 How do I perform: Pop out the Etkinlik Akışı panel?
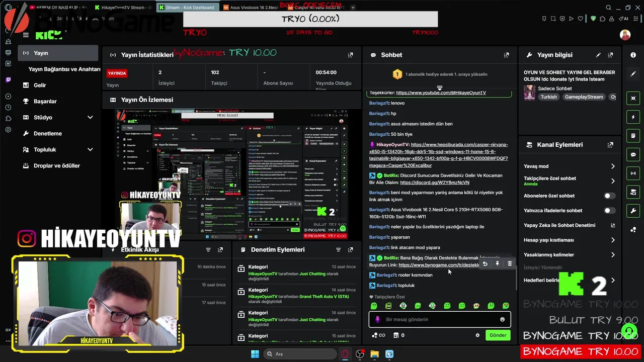220,249
